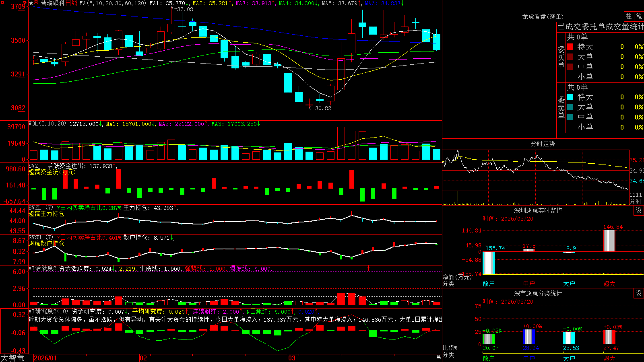
Task: Click the red 超大 ratio bar 27.47
Action: (609, 337)
